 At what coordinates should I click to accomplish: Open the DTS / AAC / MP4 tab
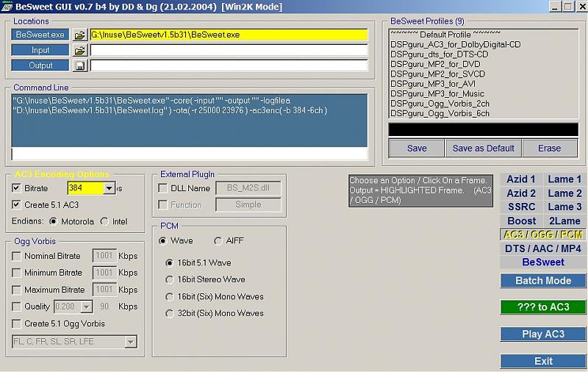point(543,248)
